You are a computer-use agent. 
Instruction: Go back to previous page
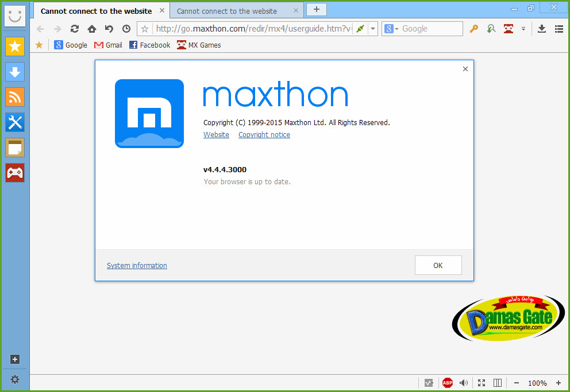coord(40,29)
